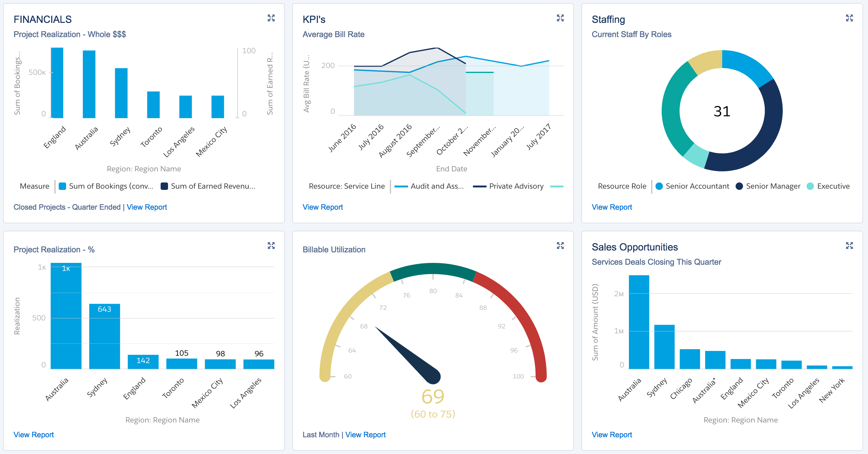This screenshot has width=868, height=454.
Task: Expand the Billable Utilization gauge widget
Action: click(x=560, y=246)
